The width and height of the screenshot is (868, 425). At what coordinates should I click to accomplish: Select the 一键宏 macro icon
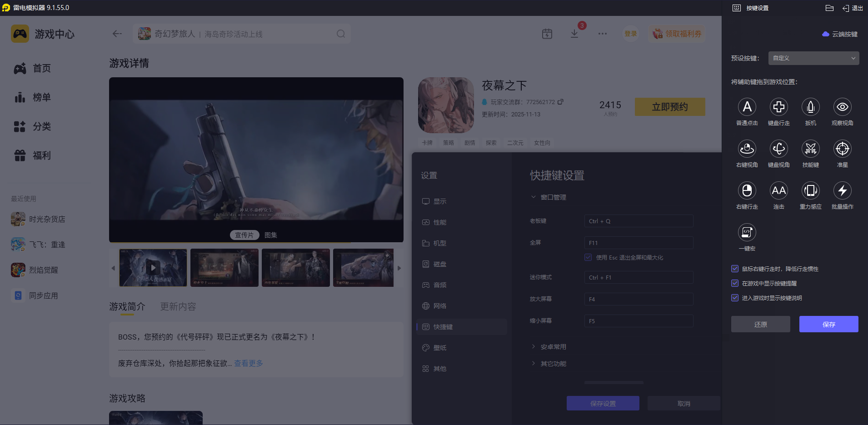tap(747, 232)
